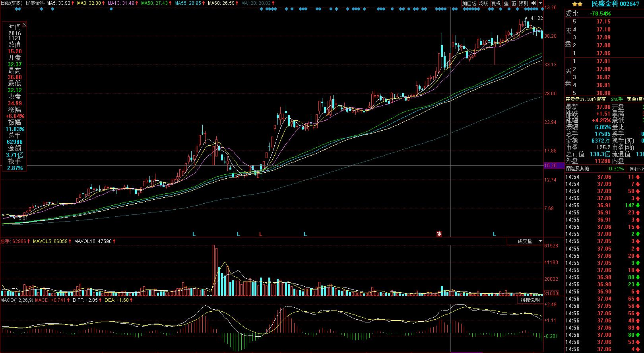Toggle the 均线 moving average lines
The height and width of the screenshot is (353, 644).
point(483,3)
